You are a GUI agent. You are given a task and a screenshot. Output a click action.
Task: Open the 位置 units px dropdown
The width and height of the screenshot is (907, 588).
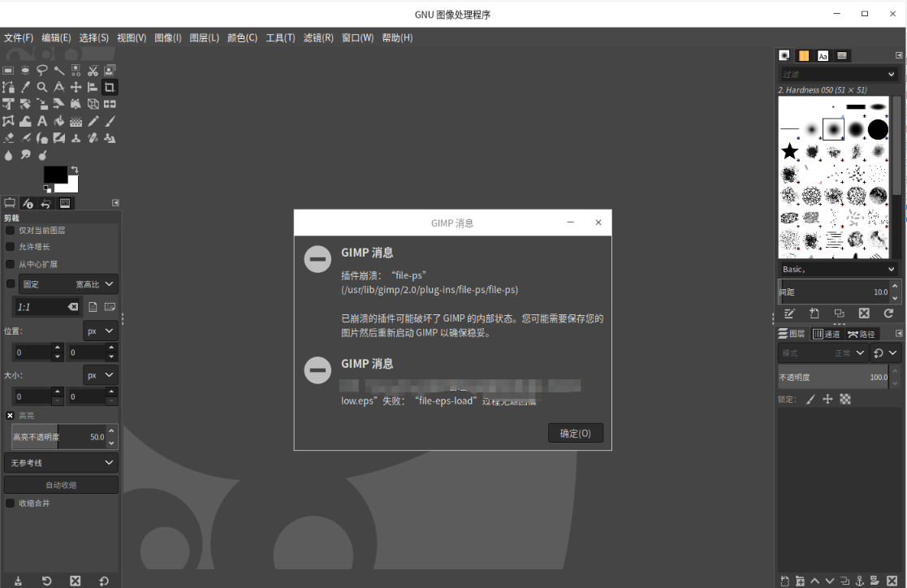[x=99, y=331]
